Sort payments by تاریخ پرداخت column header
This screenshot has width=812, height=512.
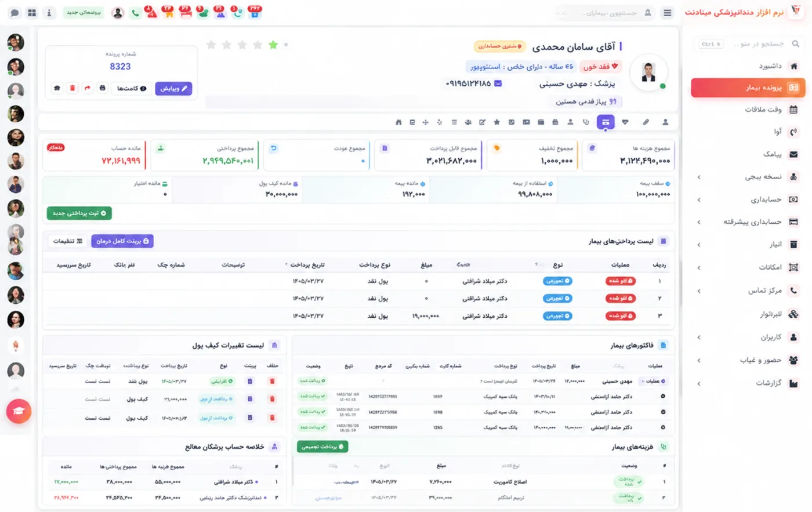point(306,265)
